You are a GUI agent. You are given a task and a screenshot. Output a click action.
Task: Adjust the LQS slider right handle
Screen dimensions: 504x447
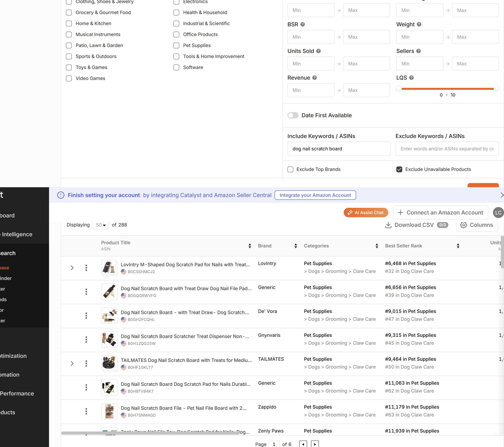pyautogui.click(x=496, y=88)
